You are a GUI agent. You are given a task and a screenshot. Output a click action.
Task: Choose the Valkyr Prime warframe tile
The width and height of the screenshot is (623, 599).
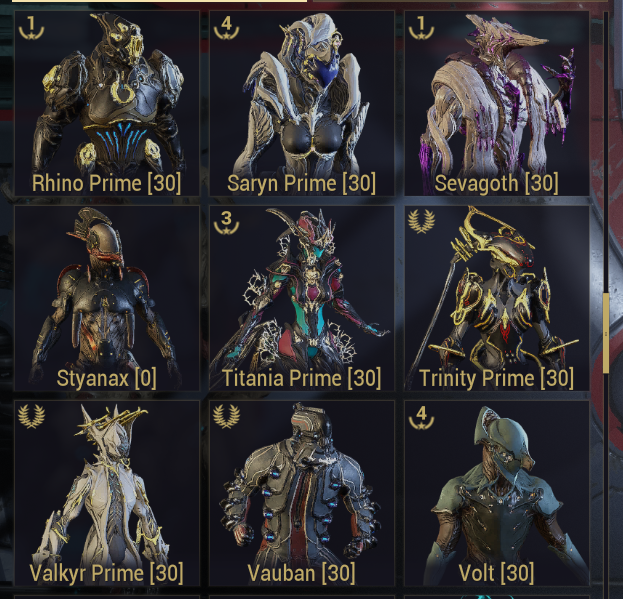[107, 493]
